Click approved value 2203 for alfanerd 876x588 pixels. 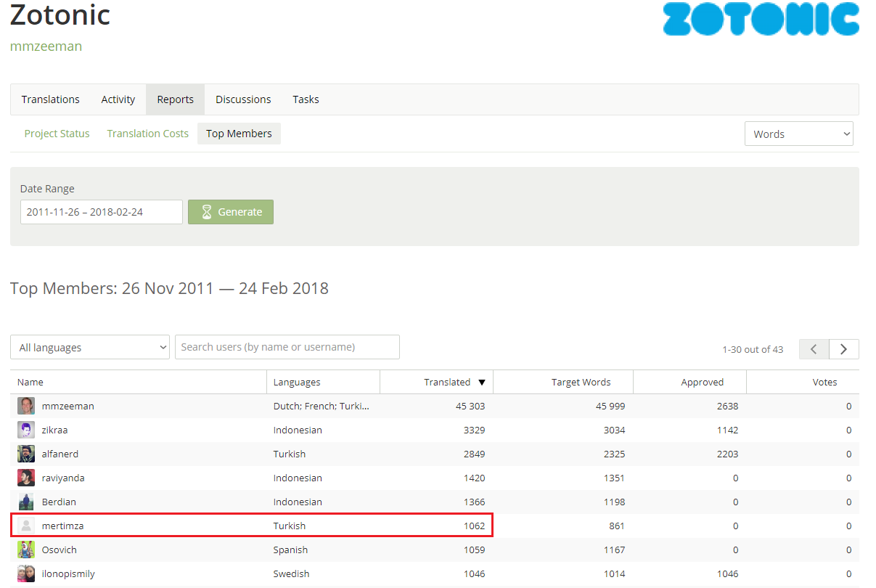(x=726, y=454)
